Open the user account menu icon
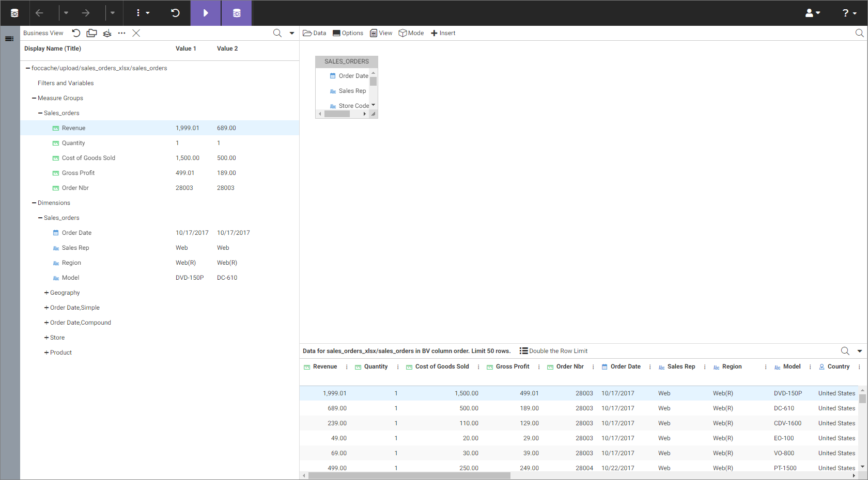 [x=812, y=13]
